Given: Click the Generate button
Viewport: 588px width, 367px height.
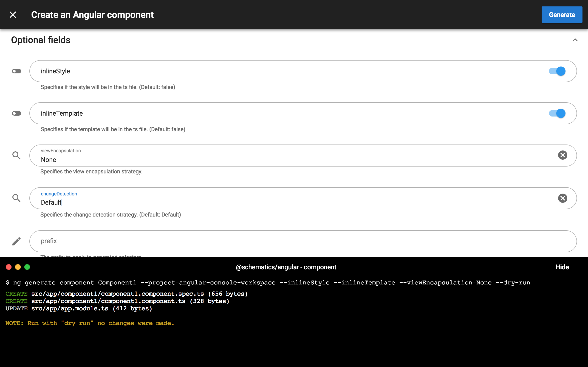Looking at the screenshot, I should click(x=562, y=15).
